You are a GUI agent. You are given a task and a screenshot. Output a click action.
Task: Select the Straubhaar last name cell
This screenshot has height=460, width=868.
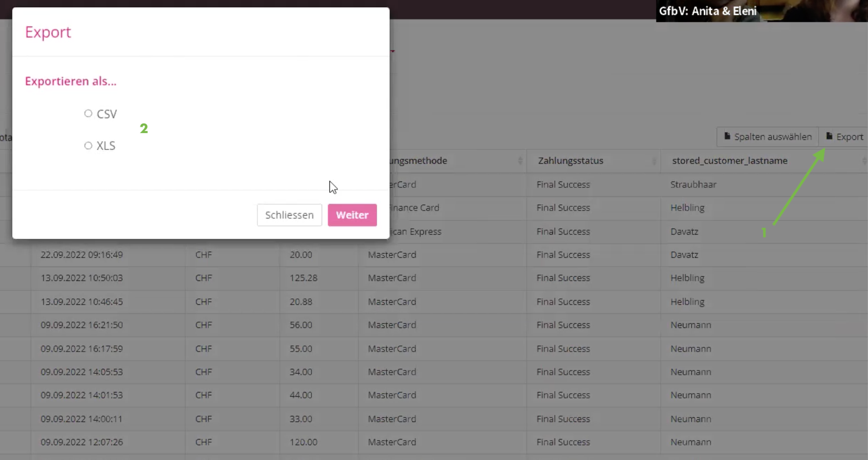pyautogui.click(x=693, y=185)
